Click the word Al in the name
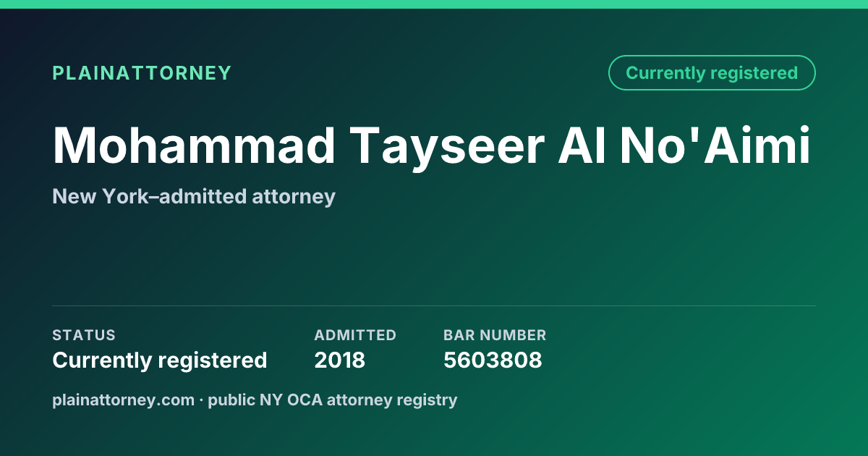The width and height of the screenshot is (868, 456). (x=581, y=145)
